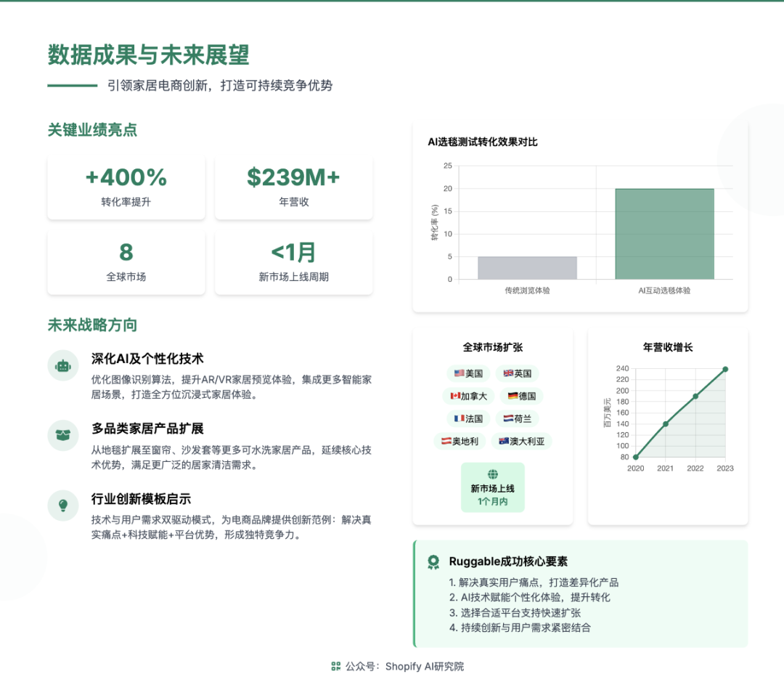784x690 pixels.
Task: Click the 德国 country tag
Action: (521, 396)
